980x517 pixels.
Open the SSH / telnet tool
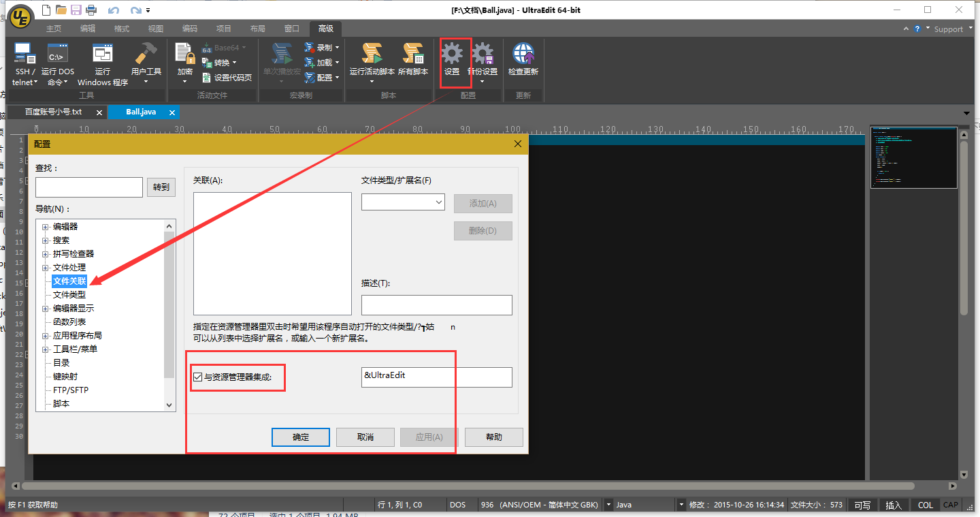tap(26, 64)
